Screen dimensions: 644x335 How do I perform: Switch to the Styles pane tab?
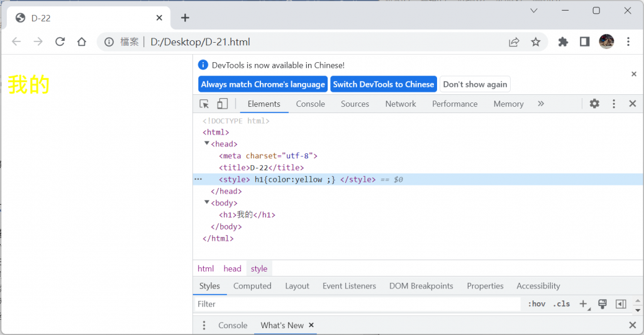[209, 286]
